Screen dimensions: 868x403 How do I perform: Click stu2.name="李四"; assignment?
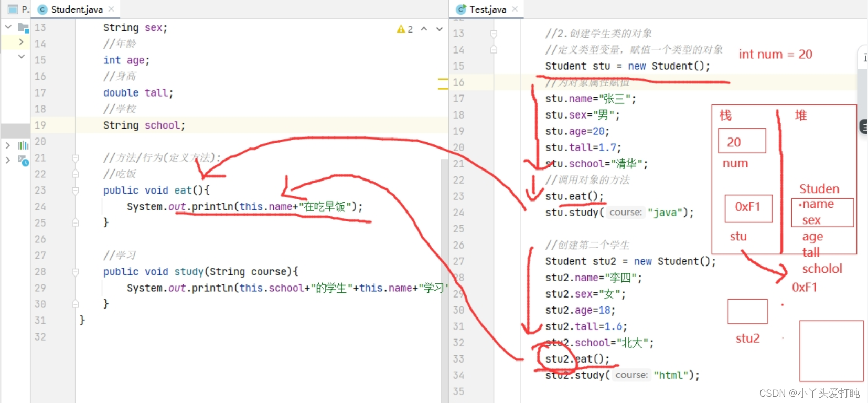[594, 278]
